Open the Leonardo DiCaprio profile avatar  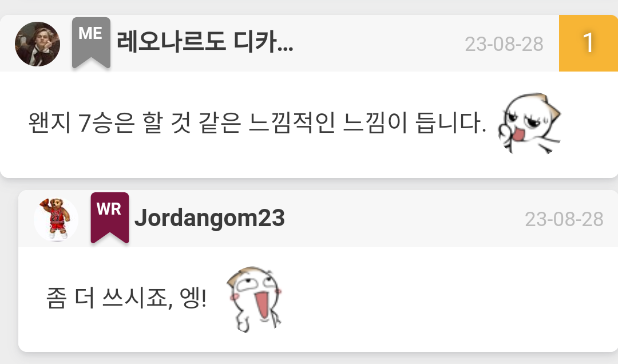(37, 43)
